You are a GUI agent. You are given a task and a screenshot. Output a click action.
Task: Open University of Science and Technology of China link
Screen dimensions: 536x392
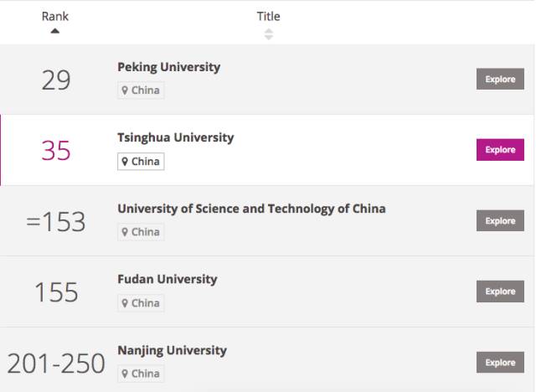click(x=251, y=209)
